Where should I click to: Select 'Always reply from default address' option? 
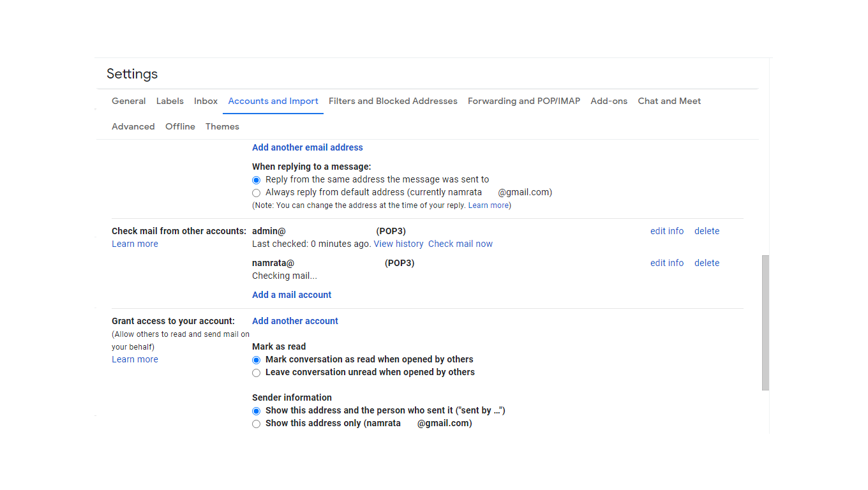point(256,193)
